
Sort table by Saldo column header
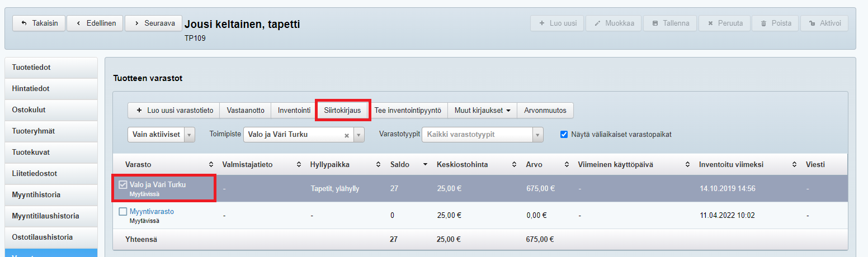399,164
